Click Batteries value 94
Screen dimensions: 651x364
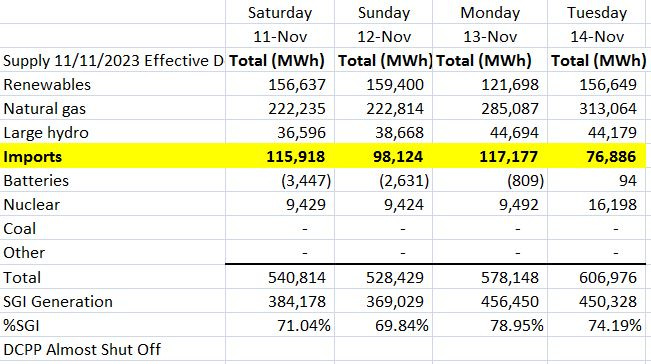pyautogui.click(x=627, y=181)
